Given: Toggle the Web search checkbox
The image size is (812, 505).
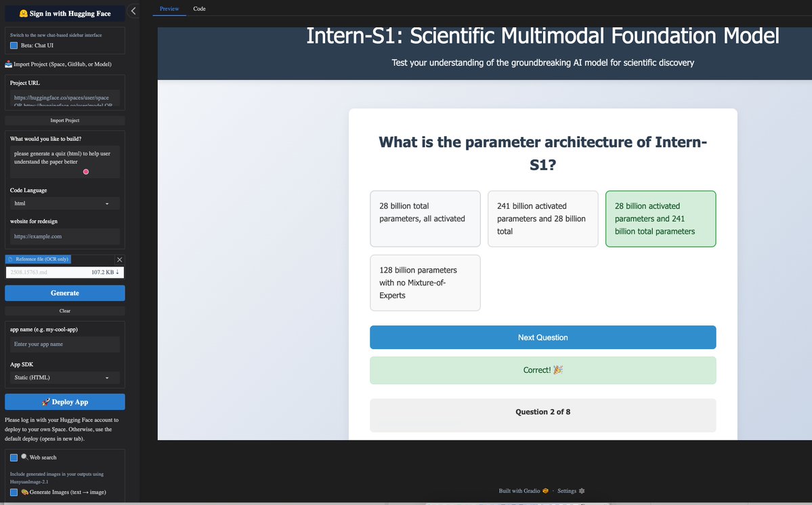Looking at the screenshot, I should click(x=14, y=458).
